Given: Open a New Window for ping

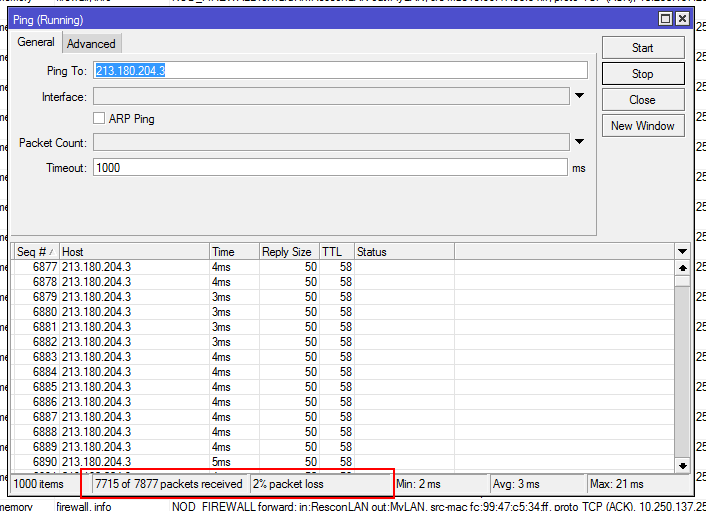Looking at the screenshot, I should coord(643,126).
